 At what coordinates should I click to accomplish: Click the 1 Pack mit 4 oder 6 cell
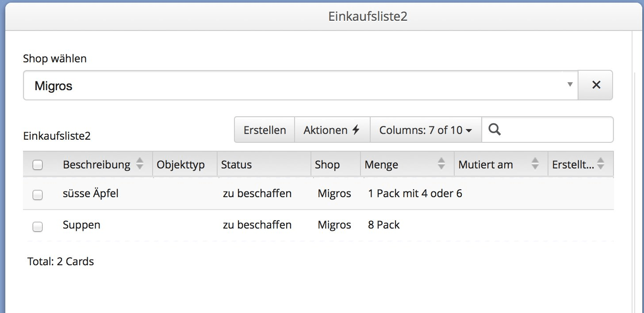(415, 193)
